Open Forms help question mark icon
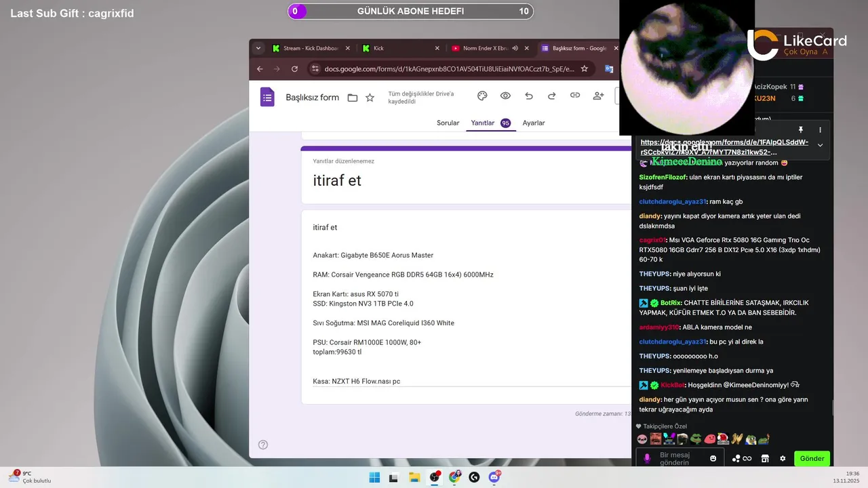The width and height of the screenshot is (868, 488). click(263, 445)
